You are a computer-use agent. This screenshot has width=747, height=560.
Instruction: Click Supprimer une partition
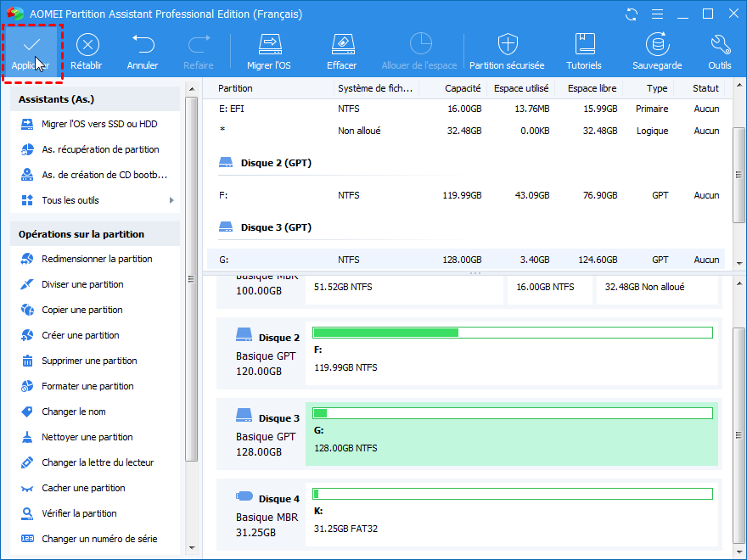click(x=89, y=361)
